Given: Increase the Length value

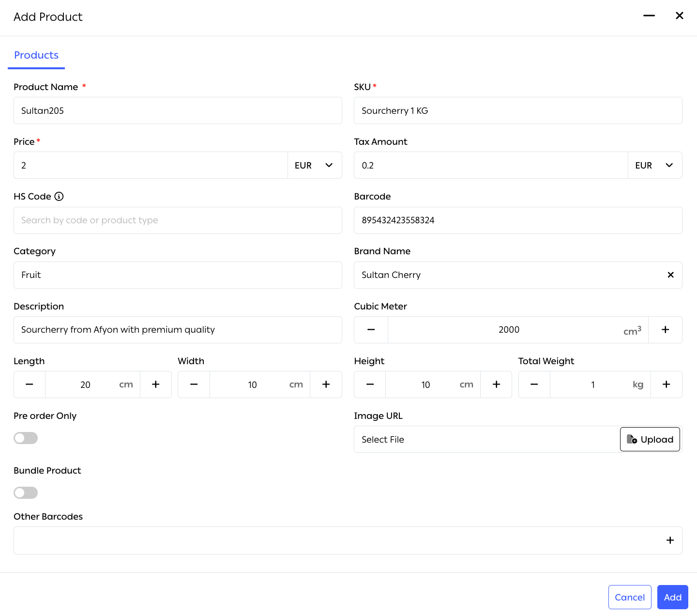Looking at the screenshot, I should click(x=156, y=385).
